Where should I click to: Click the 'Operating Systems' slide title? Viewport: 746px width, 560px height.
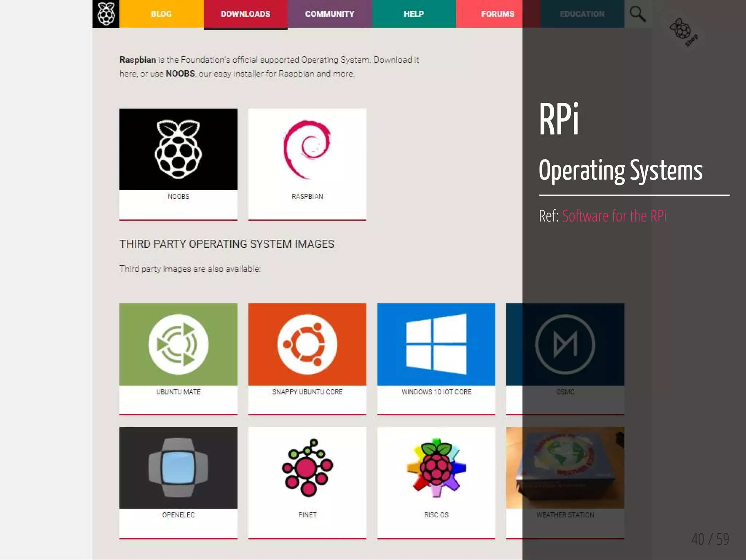pos(621,171)
